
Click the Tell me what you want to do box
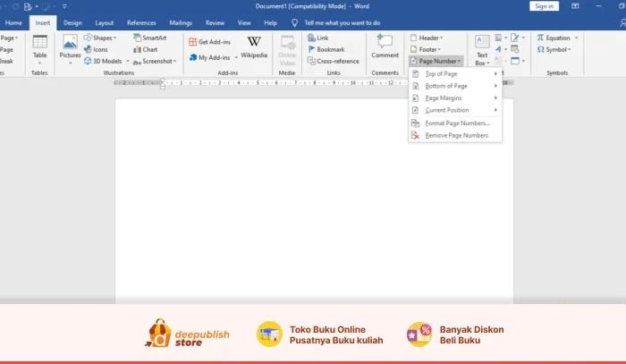click(343, 22)
